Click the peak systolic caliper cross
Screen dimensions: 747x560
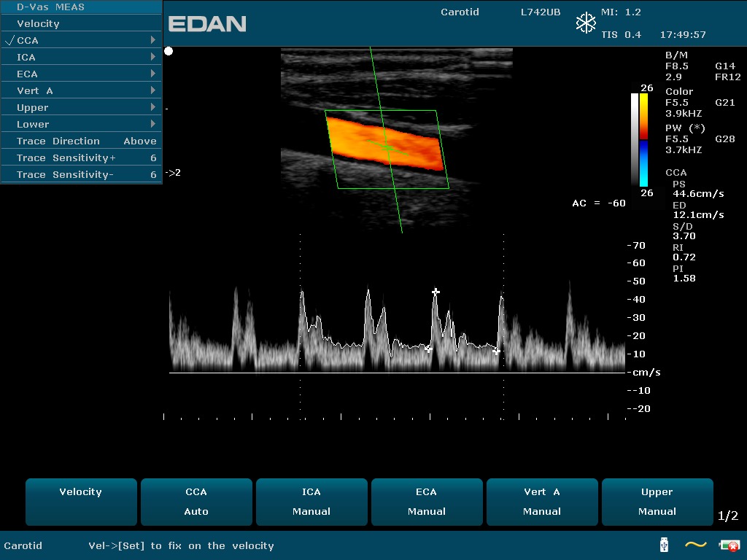coord(436,292)
